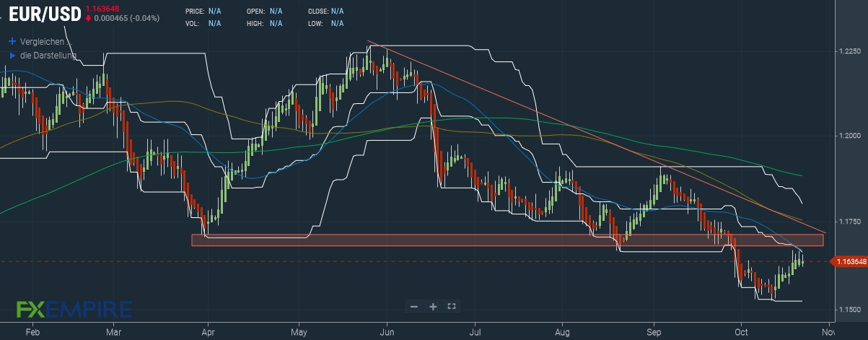The image size is (868, 340).
Task: Click the VOL N/A value
Action: [214, 23]
